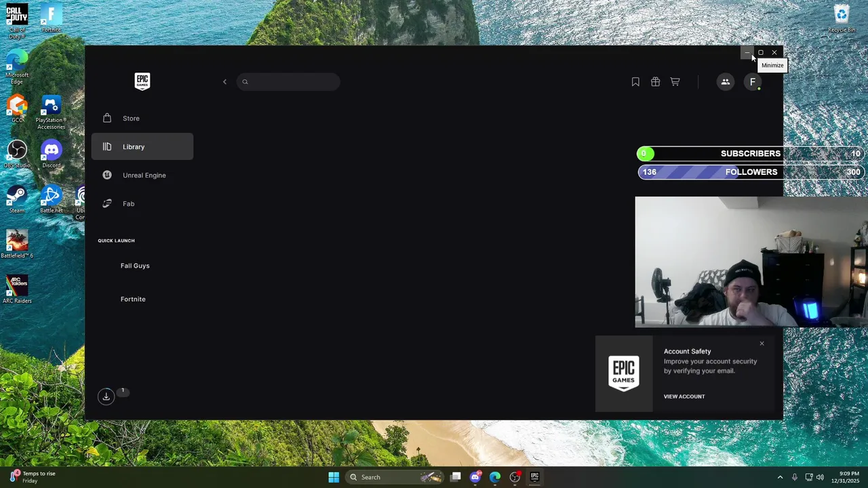This screenshot has height=488, width=868.
Task: Open the Recycle Bin on the desktop
Action: (x=842, y=18)
